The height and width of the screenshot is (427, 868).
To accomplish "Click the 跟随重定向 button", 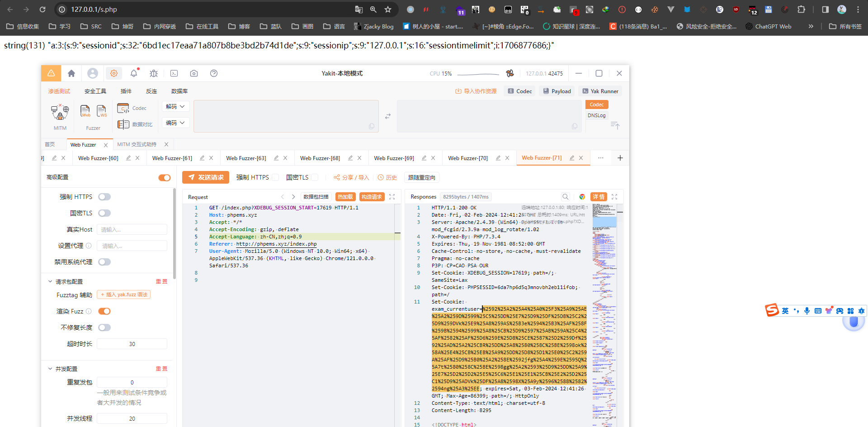I will click(422, 177).
